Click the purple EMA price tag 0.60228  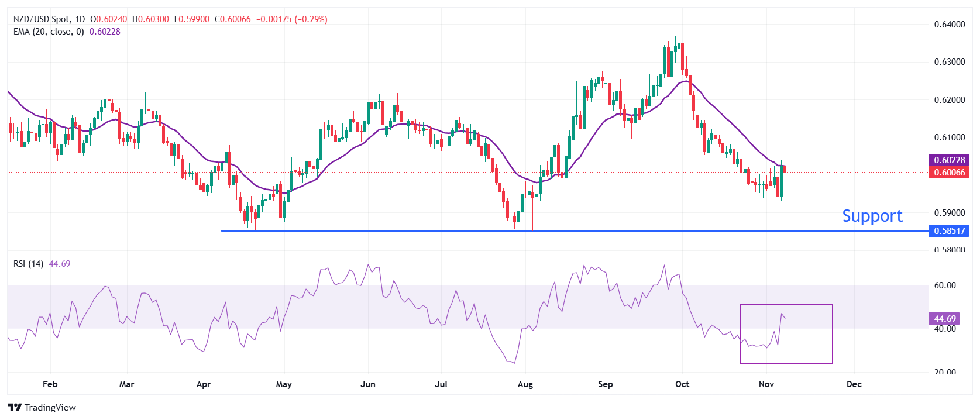point(948,160)
